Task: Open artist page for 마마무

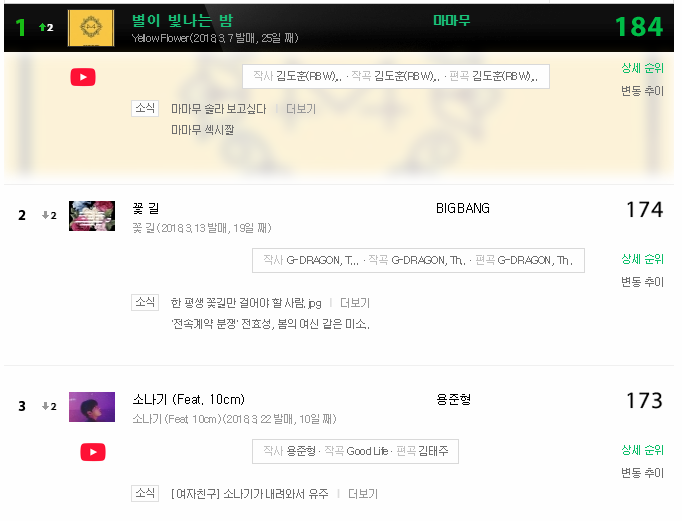Action: coord(451,20)
